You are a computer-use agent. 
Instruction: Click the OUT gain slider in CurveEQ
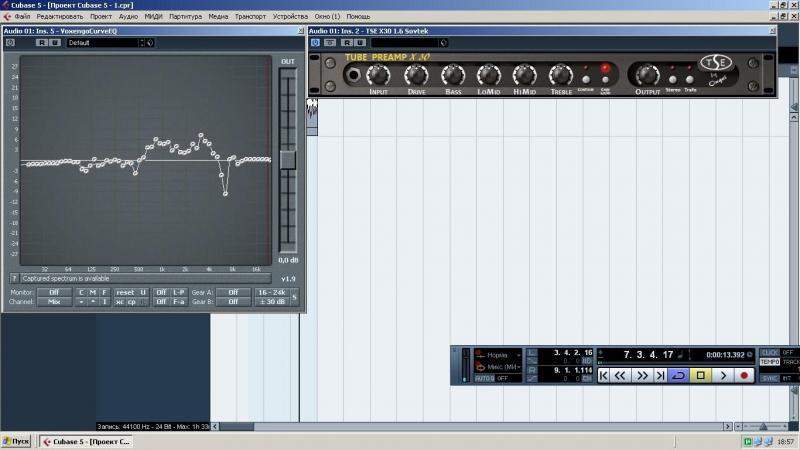tap(287, 159)
